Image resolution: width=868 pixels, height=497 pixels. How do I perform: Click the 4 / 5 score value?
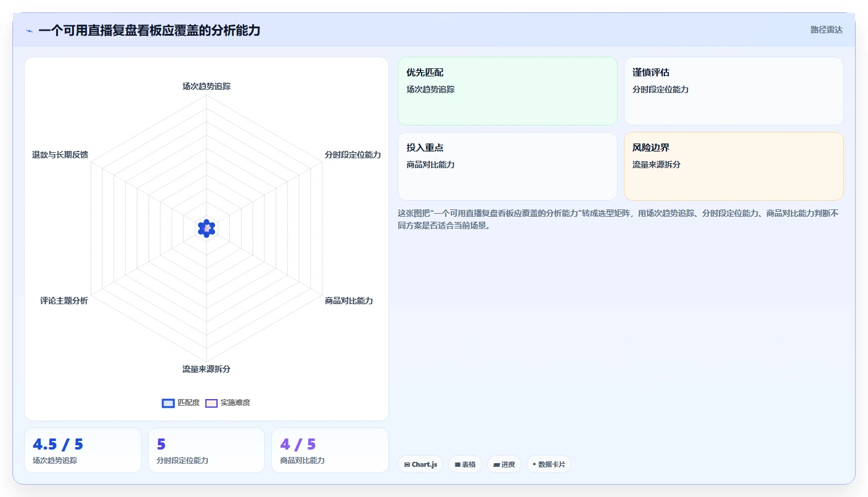[298, 444]
